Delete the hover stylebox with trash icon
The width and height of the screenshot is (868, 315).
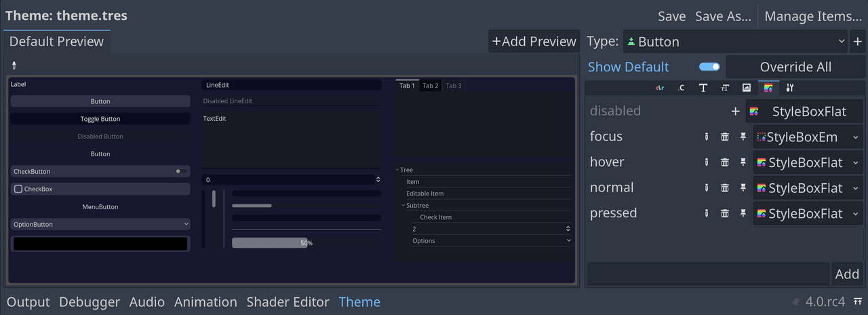(725, 162)
